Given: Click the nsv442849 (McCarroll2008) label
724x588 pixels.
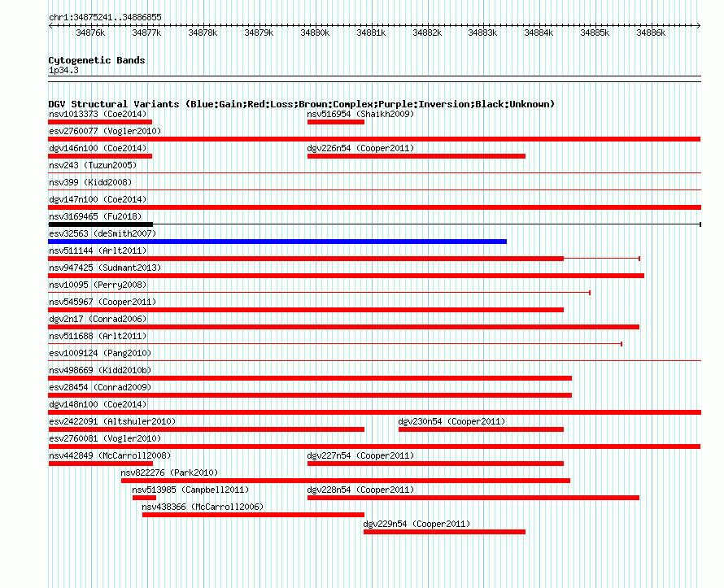Looking at the screenshot, I should click(x=110, y=455).
